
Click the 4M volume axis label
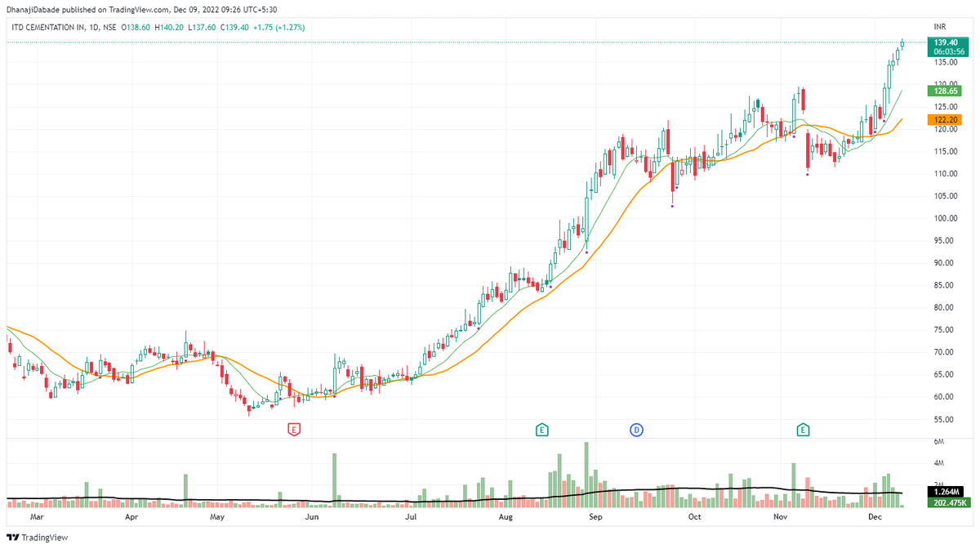point(940,463)
